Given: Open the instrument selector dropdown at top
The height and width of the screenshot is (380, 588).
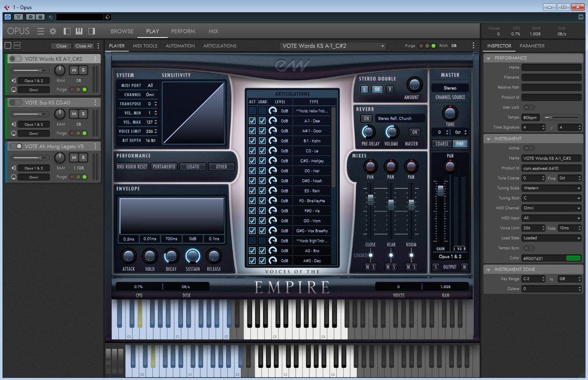Looking at the screenshot, I should coord(333,46).
